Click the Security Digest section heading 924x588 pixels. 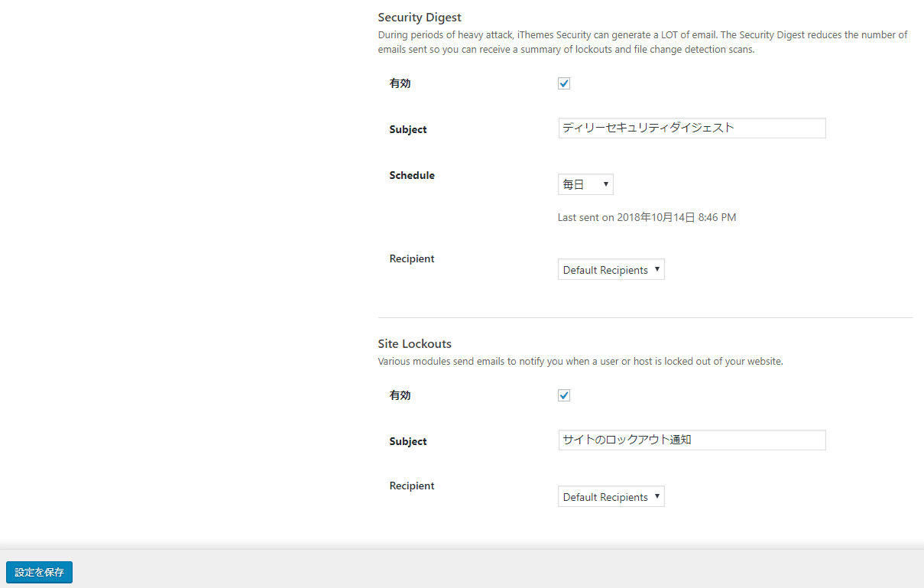420,17
